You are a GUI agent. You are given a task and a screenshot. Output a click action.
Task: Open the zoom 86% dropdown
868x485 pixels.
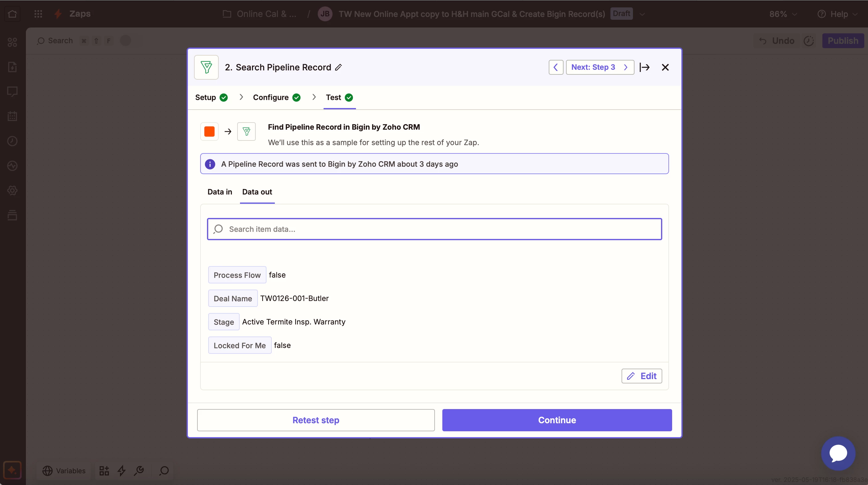(783, 14)
